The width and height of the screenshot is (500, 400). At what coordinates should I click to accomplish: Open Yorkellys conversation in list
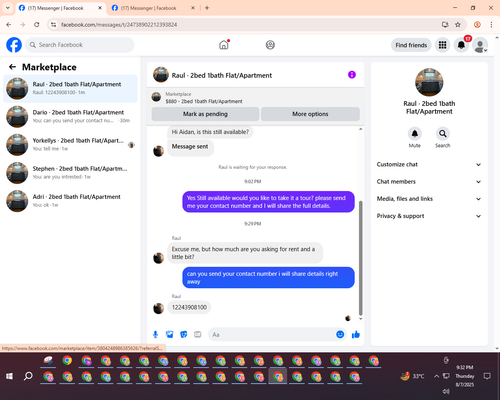70,145
